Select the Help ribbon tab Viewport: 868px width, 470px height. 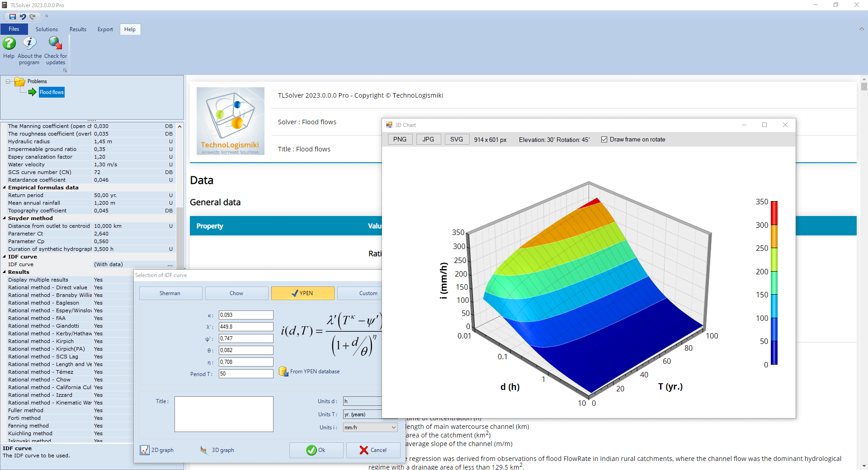tap(130, 29)
